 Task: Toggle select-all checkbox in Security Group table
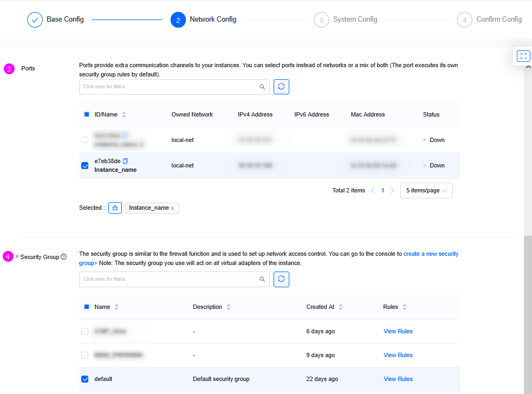(87, 307)
